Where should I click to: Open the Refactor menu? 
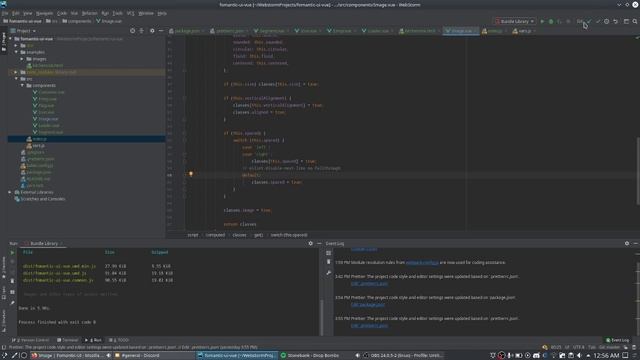point(89,13)
